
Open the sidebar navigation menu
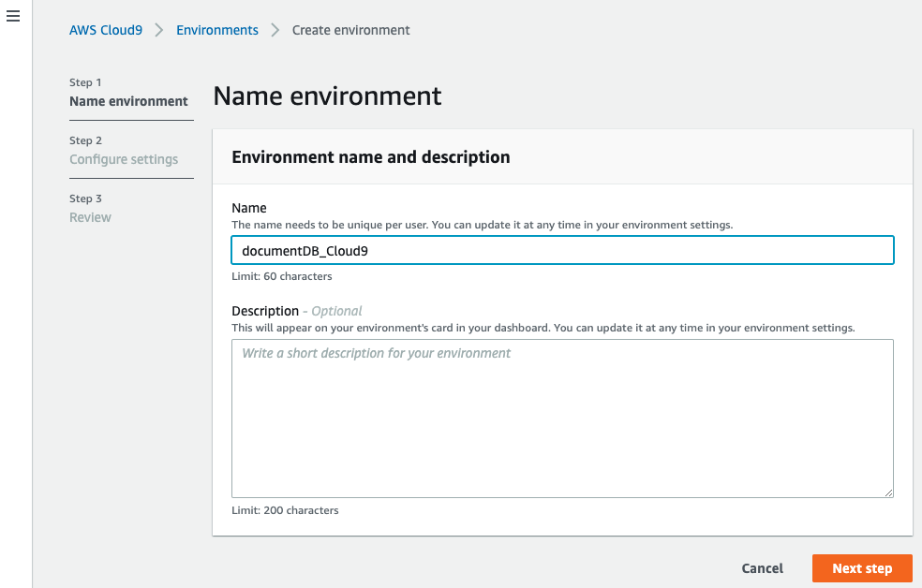(x=12, y=16)
